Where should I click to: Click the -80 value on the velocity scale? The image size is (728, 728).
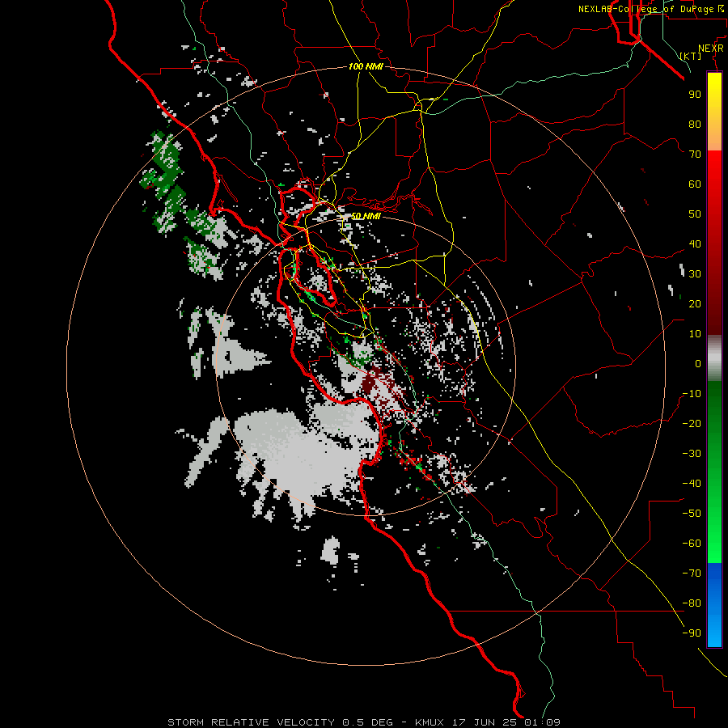692,603
